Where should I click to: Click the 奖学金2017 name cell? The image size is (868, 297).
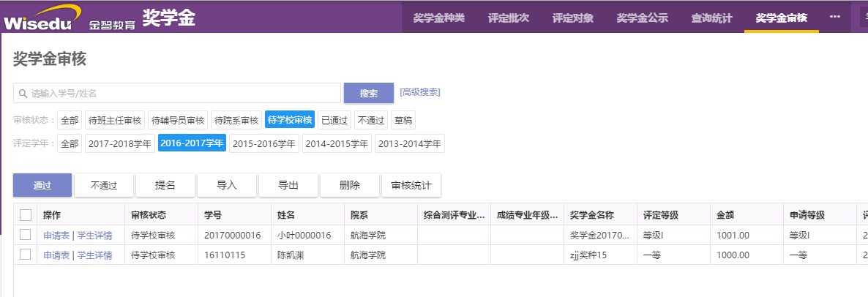(600, 235)
